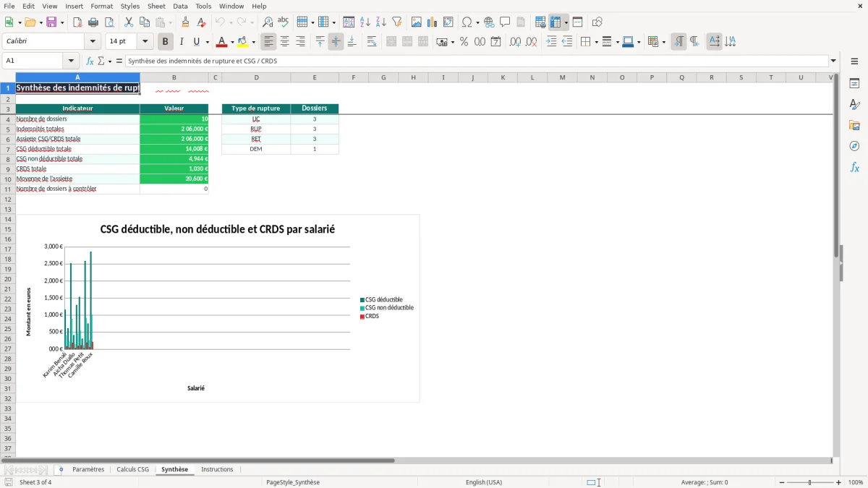This screenshot has width=868, height=488.
Task: Switch to the Paramètres sheet tab
Action: (x=88, y=470)
